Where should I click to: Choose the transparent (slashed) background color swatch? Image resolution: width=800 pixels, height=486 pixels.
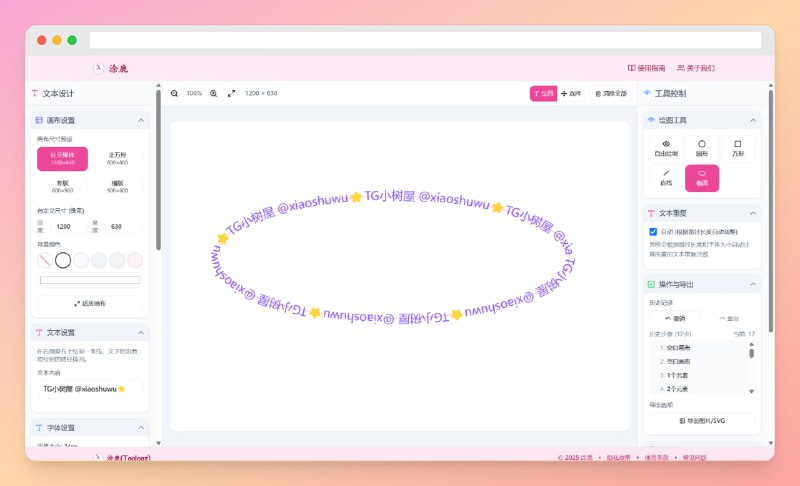44,260
